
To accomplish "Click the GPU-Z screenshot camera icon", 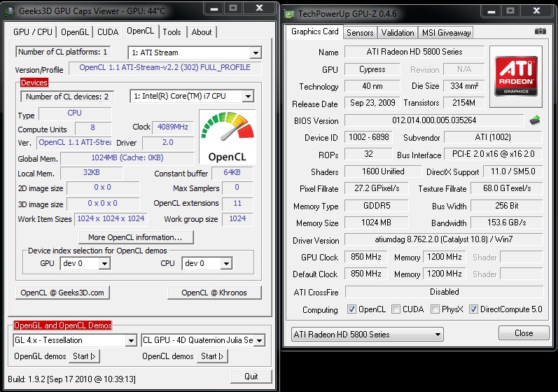I will coord(540,31).
